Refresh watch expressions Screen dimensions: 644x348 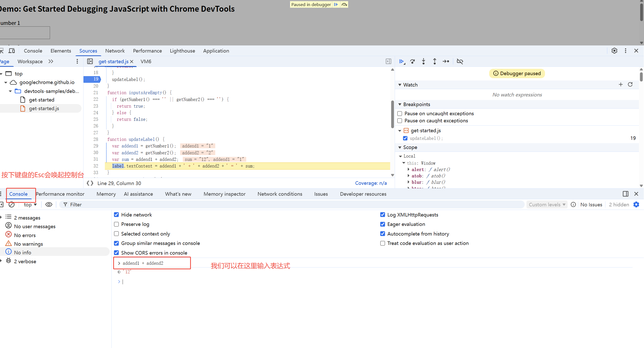coord(630,85)
